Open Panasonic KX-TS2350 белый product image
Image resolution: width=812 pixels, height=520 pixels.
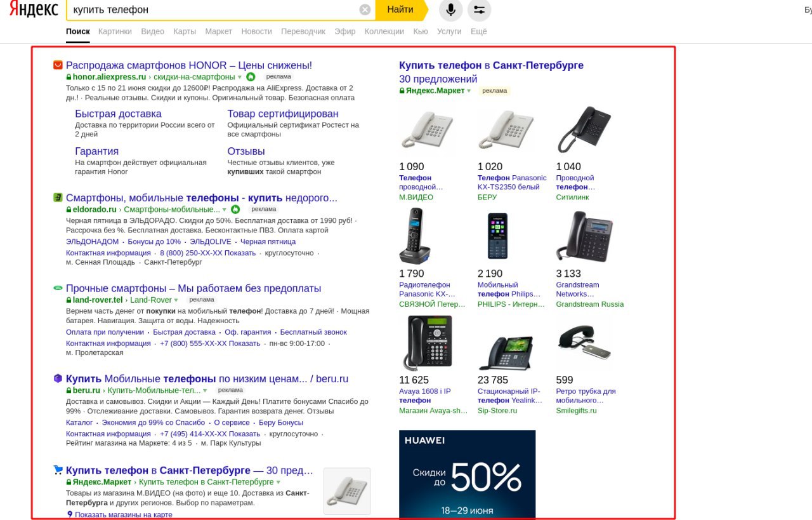pyautogui.click(x=505, y=130)
